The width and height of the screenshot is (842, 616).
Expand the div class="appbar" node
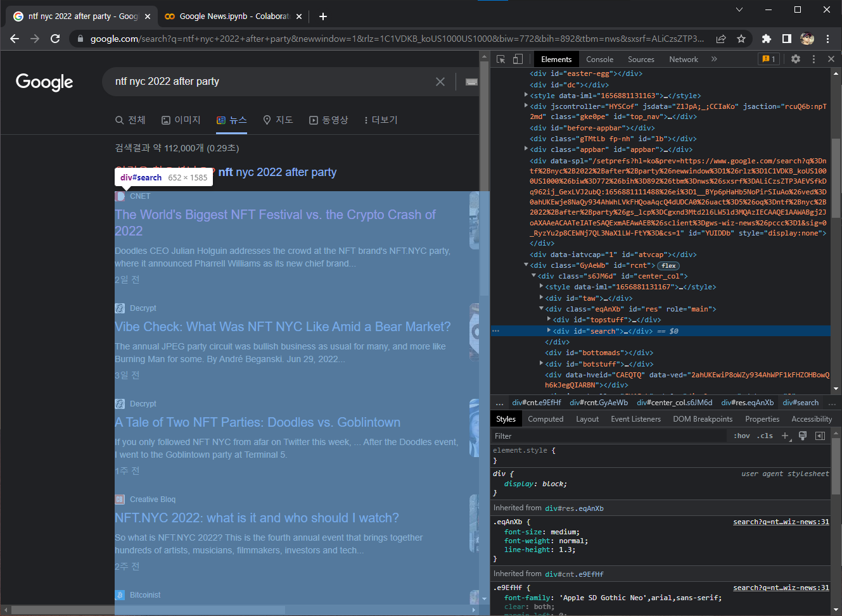[526, 149]
